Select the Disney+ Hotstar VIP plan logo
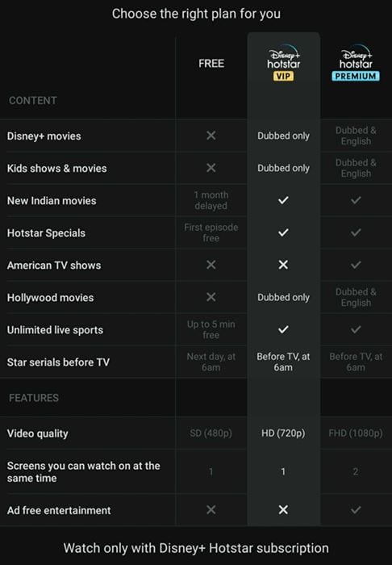Viewport: 392px width, 565px height. click(x=283, y=63)
